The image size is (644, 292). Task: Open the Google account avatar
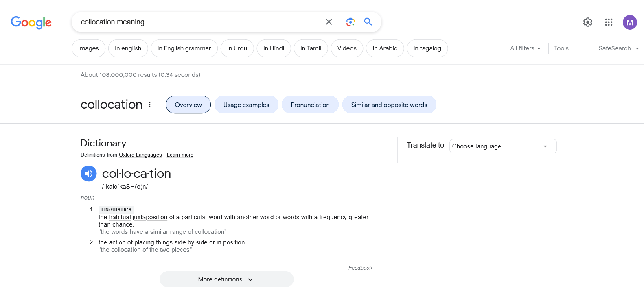[629, 22]
